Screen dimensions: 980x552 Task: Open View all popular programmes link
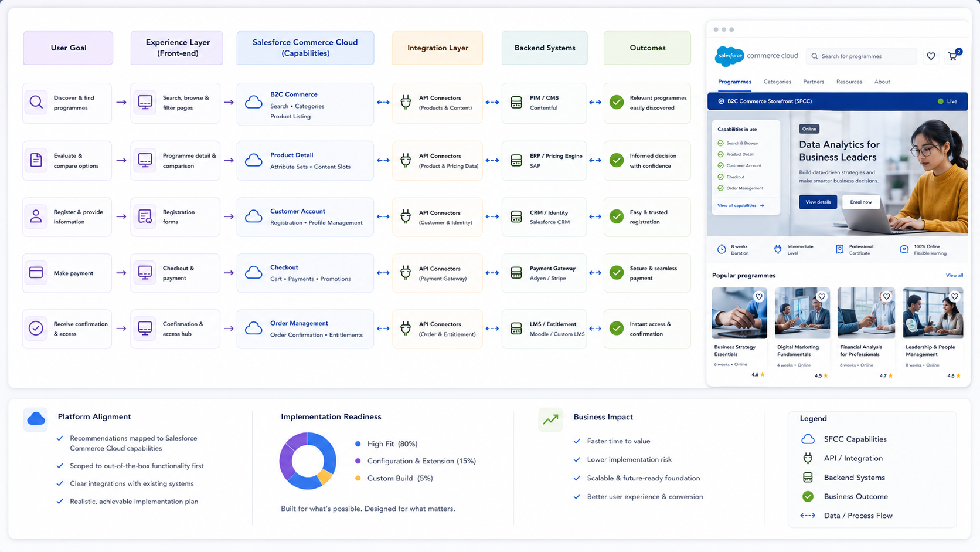(x=954, y=275)
